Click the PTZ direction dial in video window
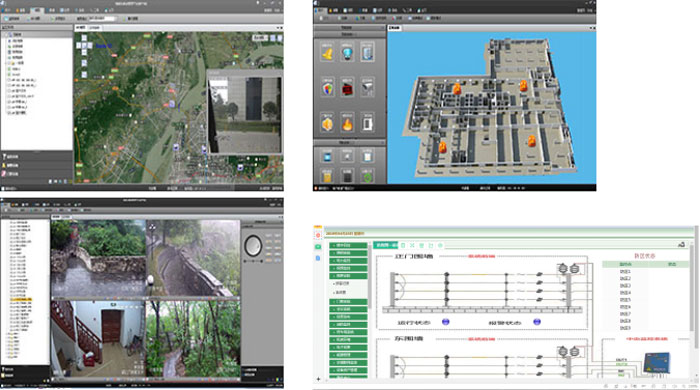700x390 pixels. click(253, 245)
